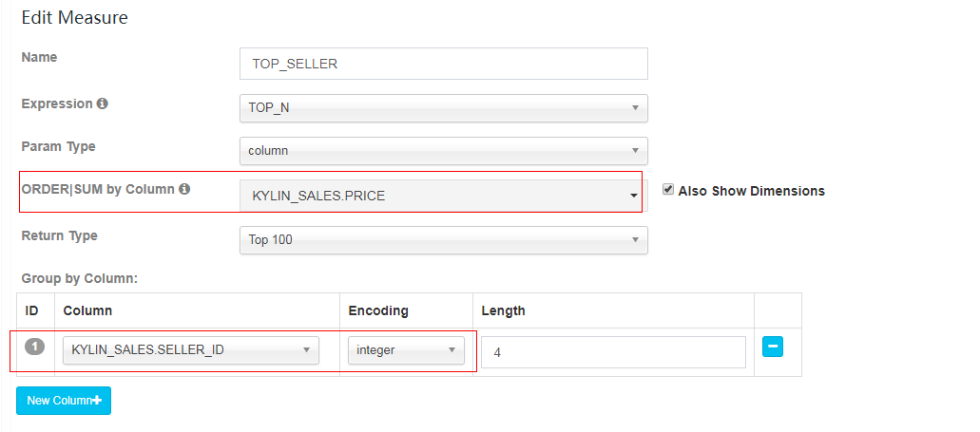Open the Expression dropdown showing TOP_N
Screen dimensions: 980x432
click(444, 108)
